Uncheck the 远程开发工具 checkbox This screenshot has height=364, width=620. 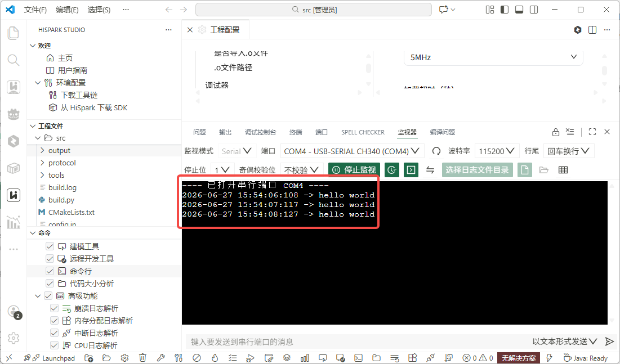click(50, 258)
